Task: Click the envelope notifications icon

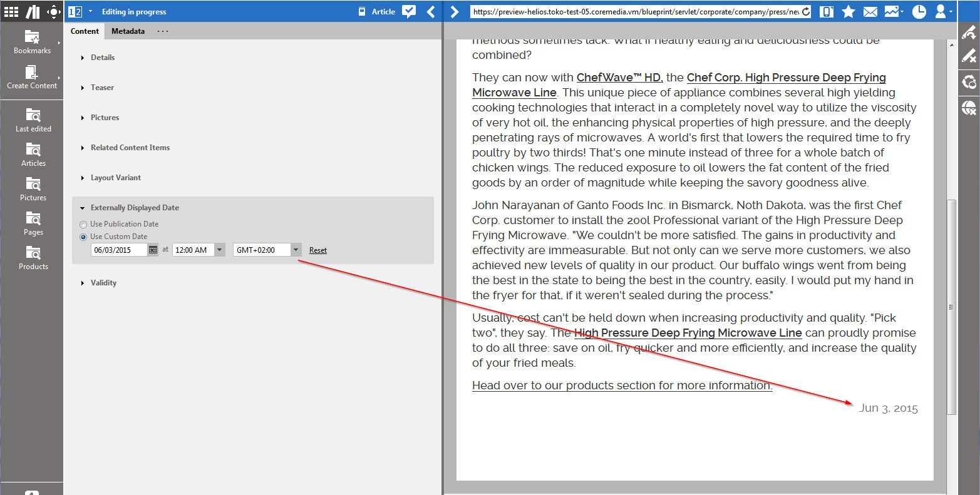Action: pyautogui.click(x=870, y=11)
